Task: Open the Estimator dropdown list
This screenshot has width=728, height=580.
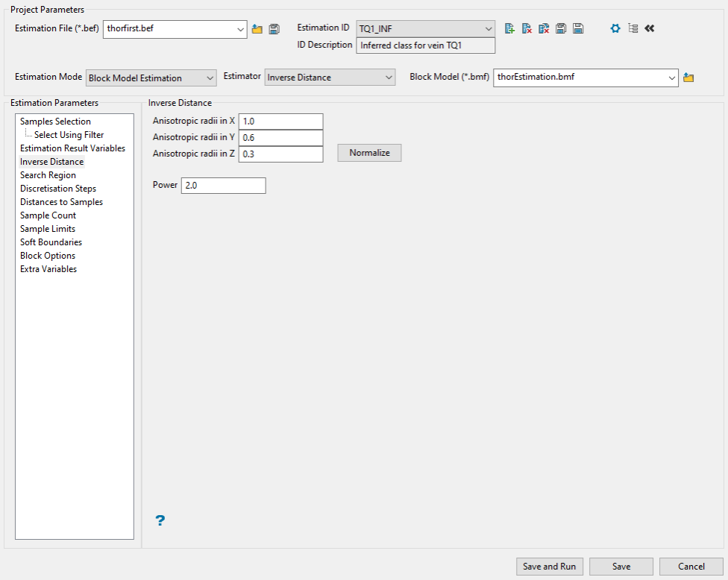Action: click(x=388, y=78)
